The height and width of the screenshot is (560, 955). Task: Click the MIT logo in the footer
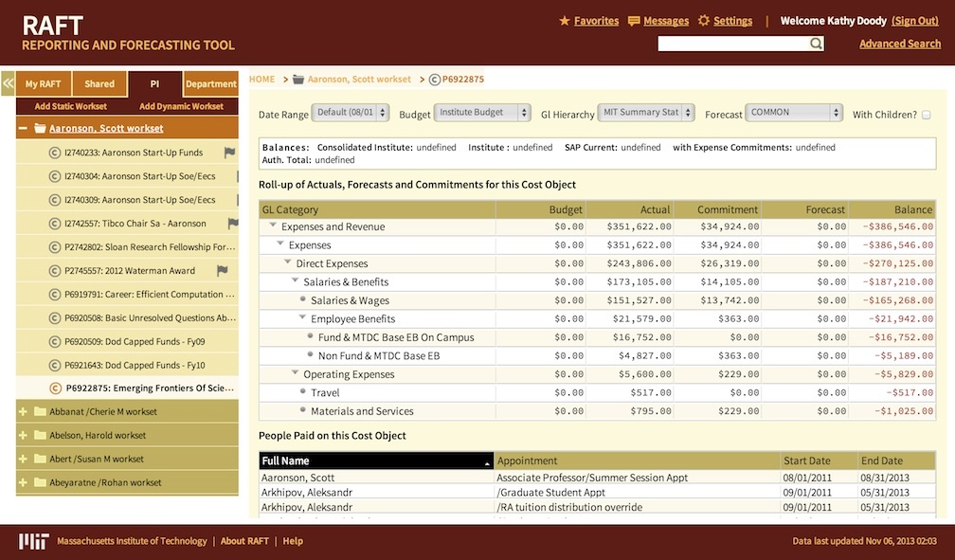coord(33,541)
